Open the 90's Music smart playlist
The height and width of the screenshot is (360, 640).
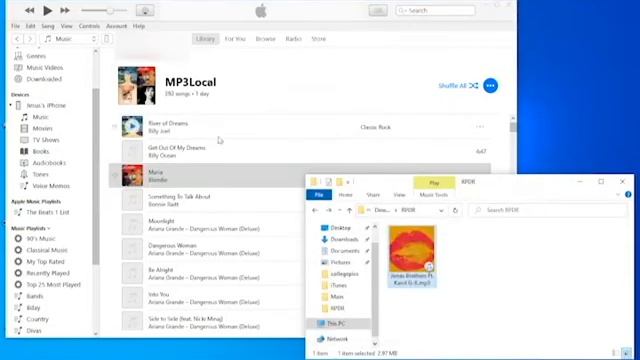[40, 238]
